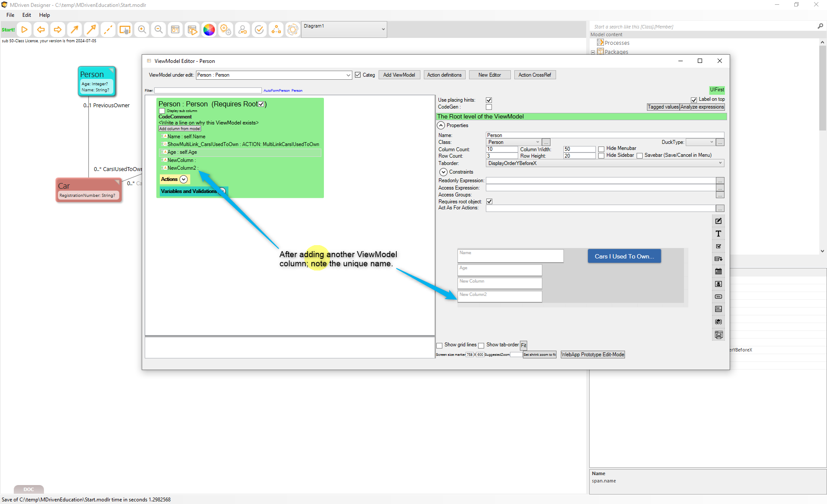The image size is (827, 504).
Task: Open the Help menu
Action: [44, 15]
